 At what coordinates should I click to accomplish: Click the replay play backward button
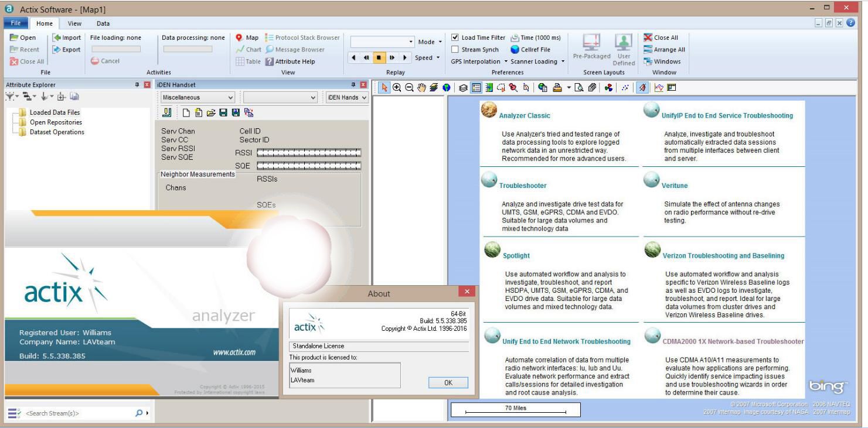(x=354, y=57)
